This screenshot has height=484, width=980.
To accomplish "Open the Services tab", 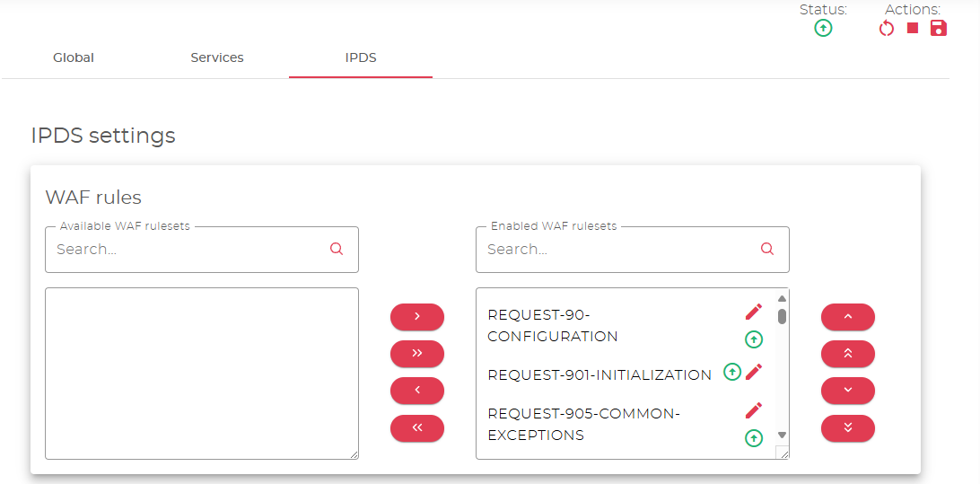I will click(217, 57).
